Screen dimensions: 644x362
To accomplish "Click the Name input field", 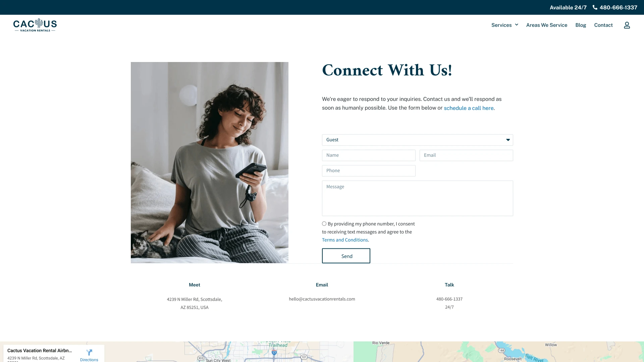I will [x=369, y=155].
